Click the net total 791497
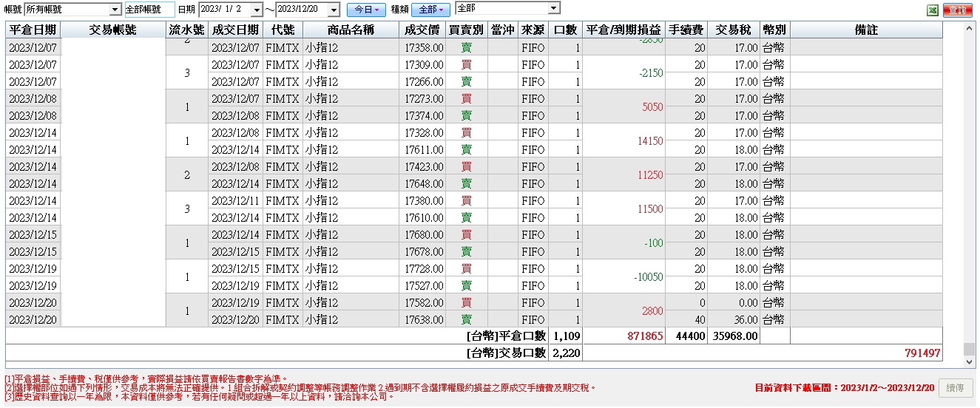The height and width of the screenshot is (408, 980). click(x=922, y=353)
